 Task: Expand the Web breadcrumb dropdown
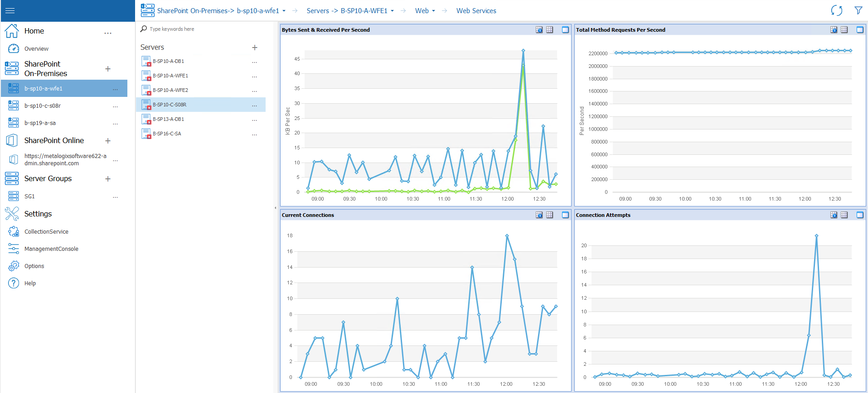pos(433,11)
